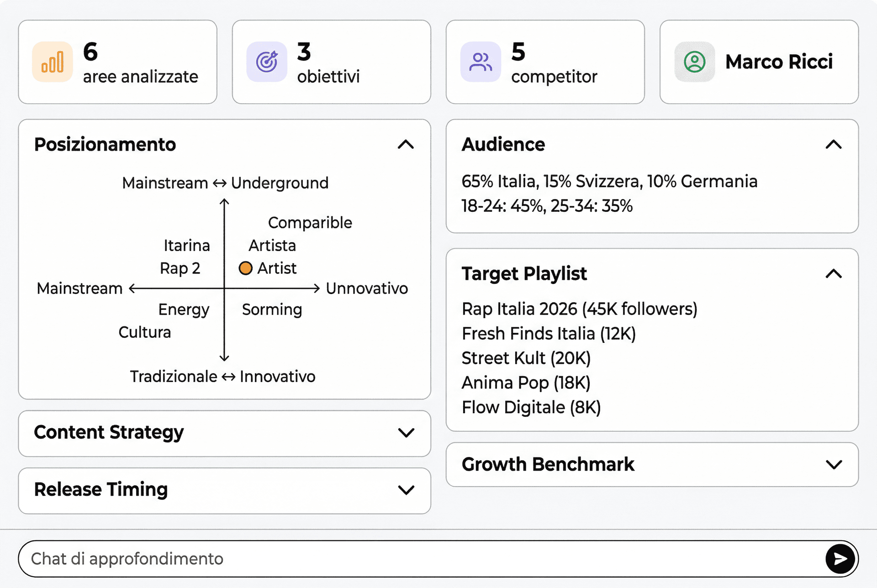Screen dimensions: 877x588
Task: Click the profile icon next to Marco Ricci
Action: [694, 62]
